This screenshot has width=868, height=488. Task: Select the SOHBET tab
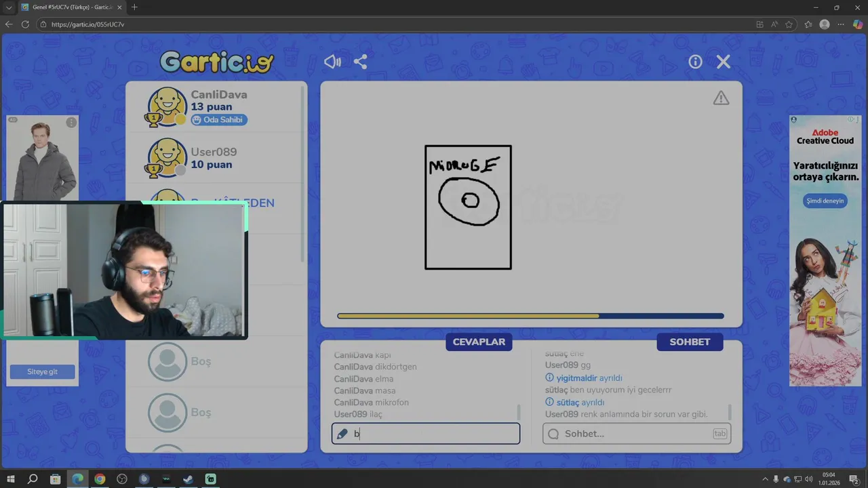click(690, 342)
